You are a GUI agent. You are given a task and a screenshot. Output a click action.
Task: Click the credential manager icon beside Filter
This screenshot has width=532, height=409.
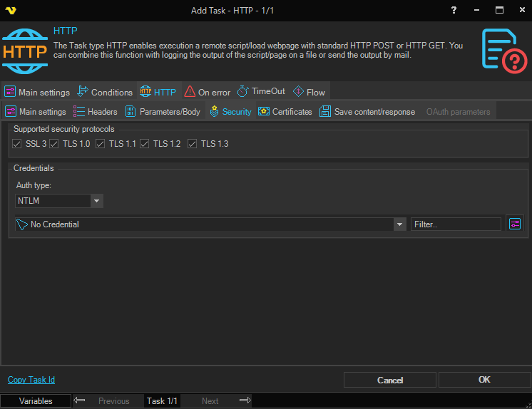[x=514, y=224]
